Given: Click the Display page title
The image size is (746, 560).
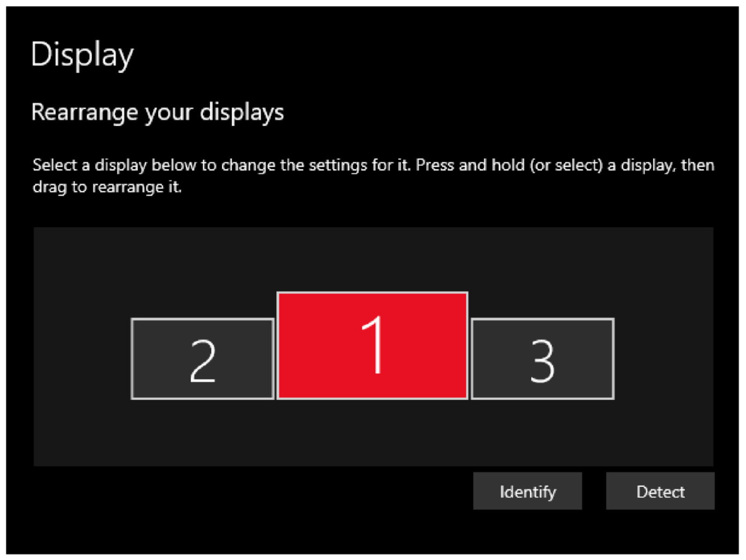Looking at the screenshot, I should tap(82, 55).
